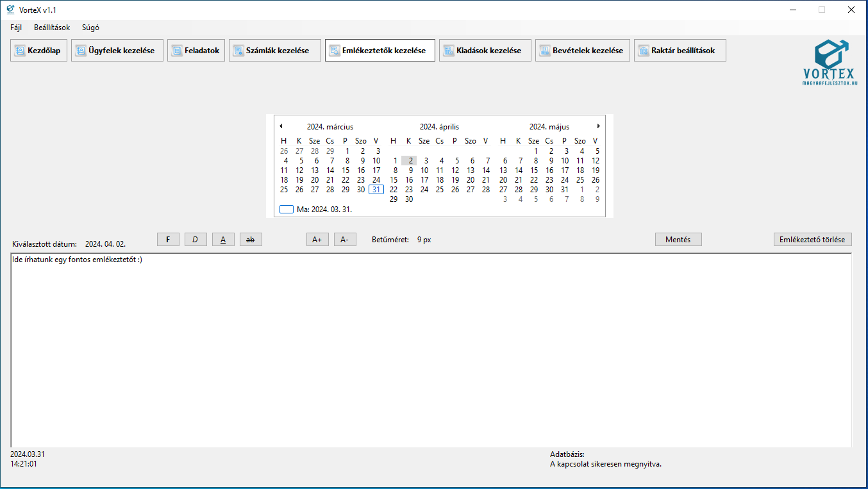Open the Kezdőlap home toolbar button
This screenshot has width=868, height=489.
38,51
